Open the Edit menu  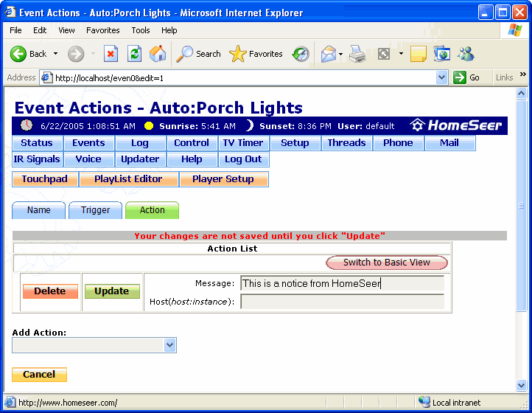point(40,30)
